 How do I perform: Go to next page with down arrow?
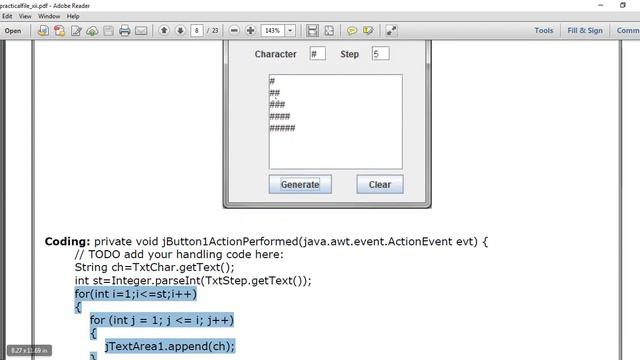tap(180, 30)
